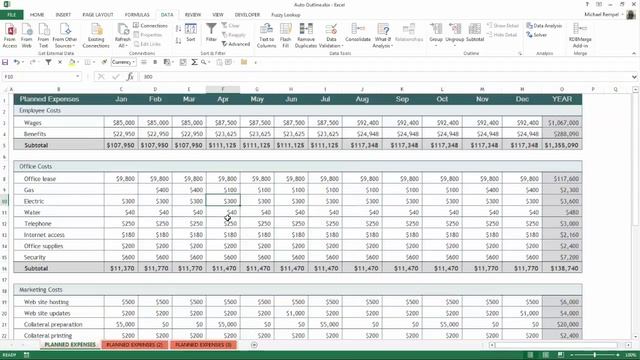Screen dimensions: 640x360
Task: Launch the Solver add-in
Action: point(537,35)
